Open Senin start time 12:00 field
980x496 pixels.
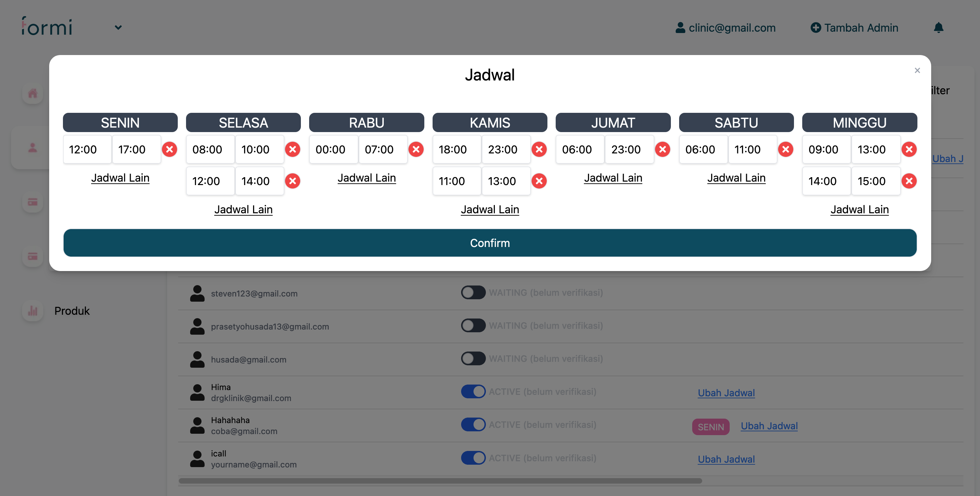pos(87,149)
